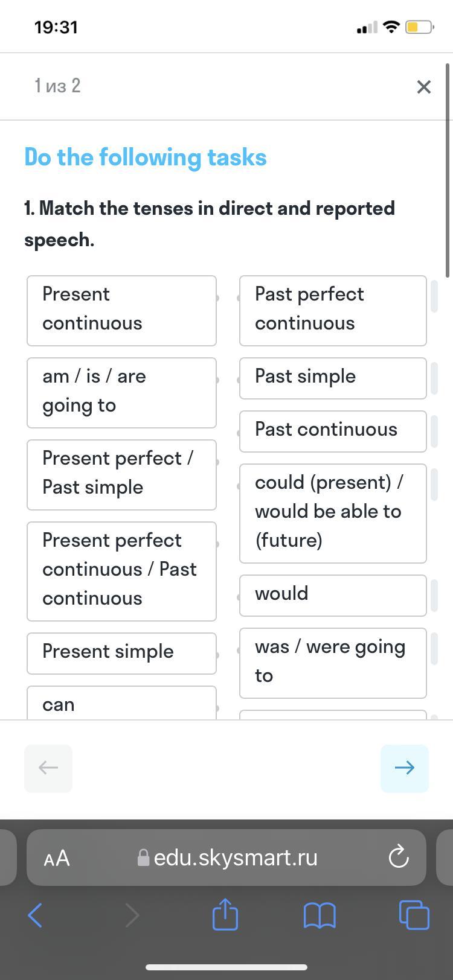Select the Present simple card
Image resolution: width=453 pixels, height=980 pixels.
pyautogui.click(x=121, y=654)
